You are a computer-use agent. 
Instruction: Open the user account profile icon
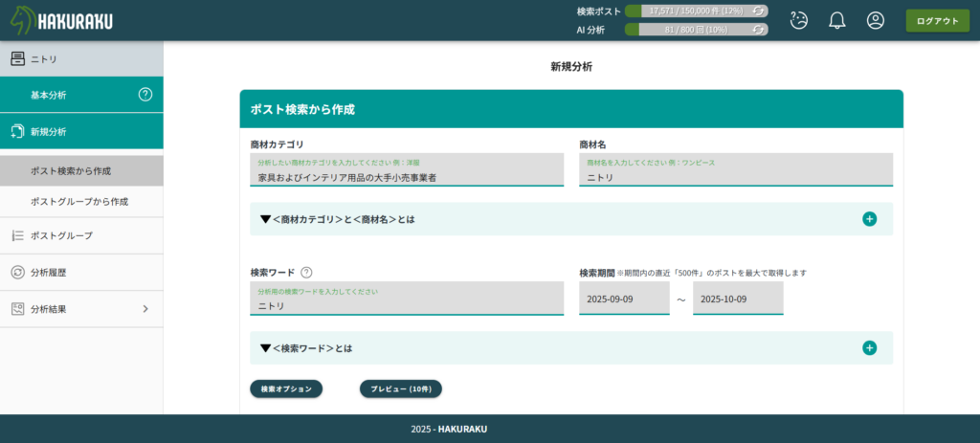point(875,20)
